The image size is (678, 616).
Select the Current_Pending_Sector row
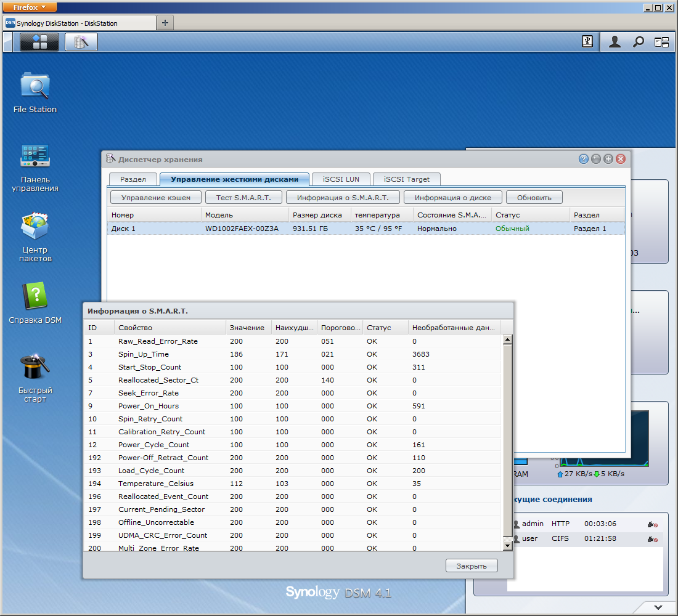tap(292, 509)
